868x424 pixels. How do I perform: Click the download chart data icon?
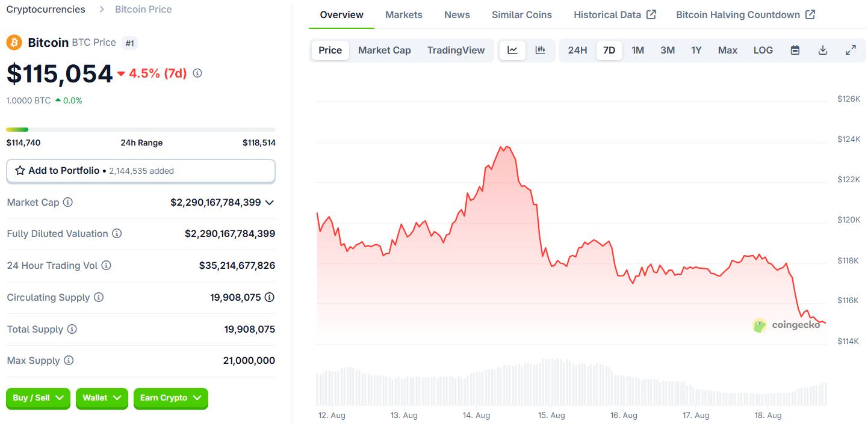pos(823,50)
